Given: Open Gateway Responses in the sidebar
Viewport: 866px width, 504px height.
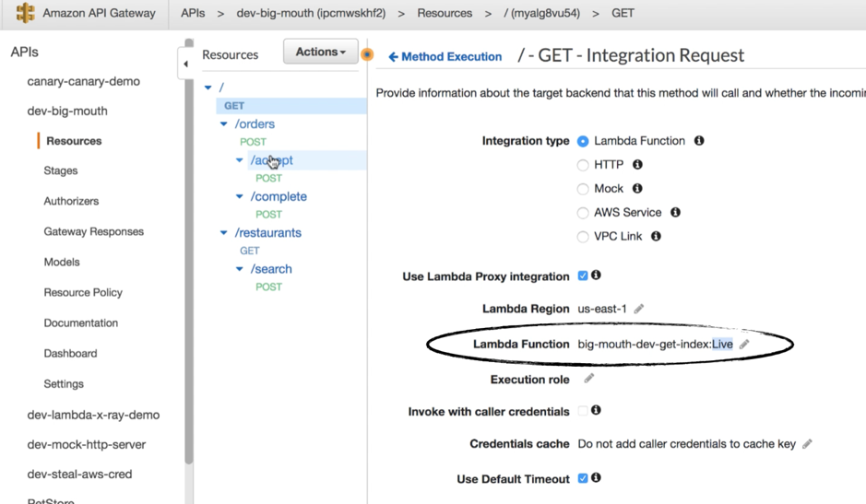Looking at the screenshot, I should click(x=94, y=231).
